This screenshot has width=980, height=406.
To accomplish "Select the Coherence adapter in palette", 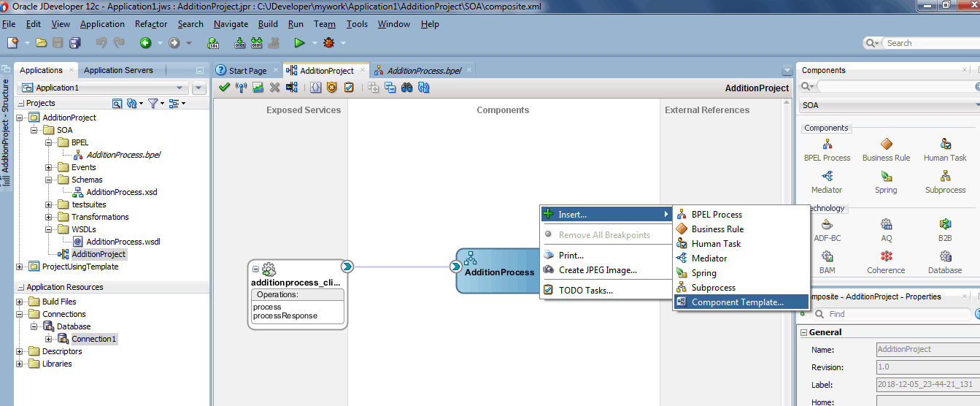I will [x=886, y=263].
